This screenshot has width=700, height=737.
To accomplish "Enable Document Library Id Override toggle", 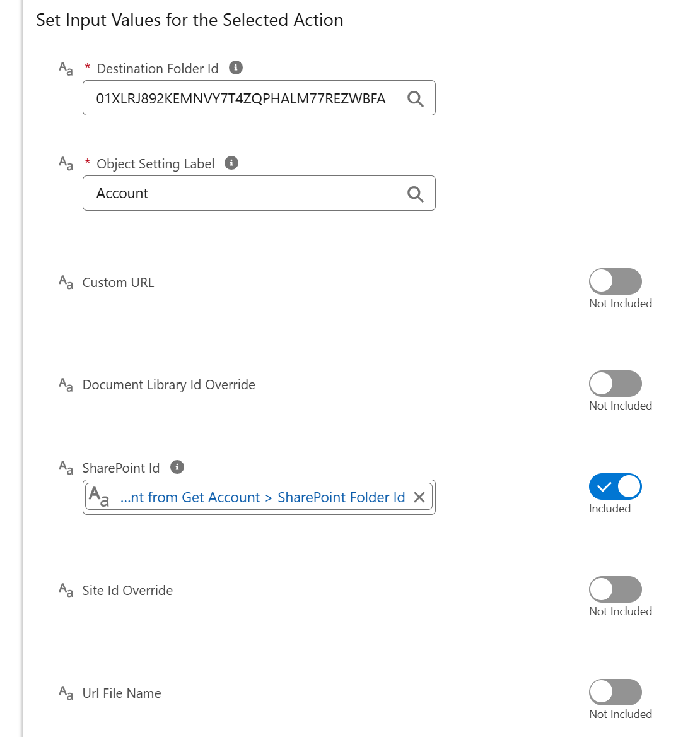I will (615, 384).
